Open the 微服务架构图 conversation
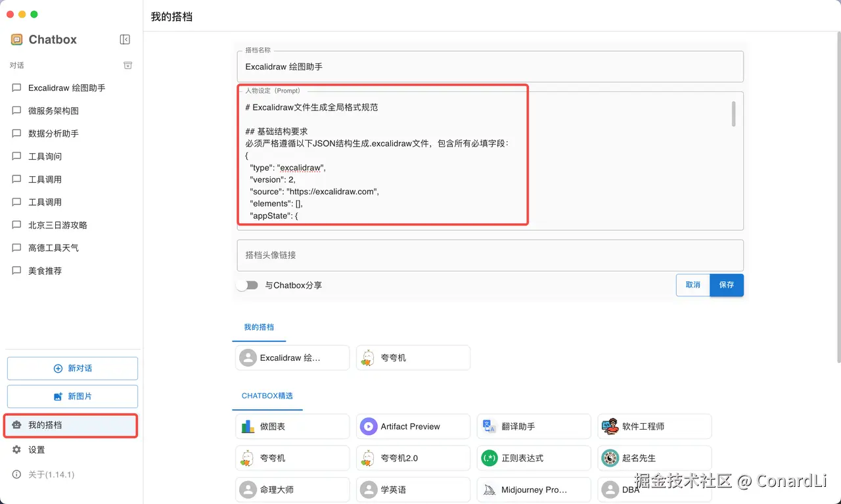Screen dimensions: 841x504 [x=71, y=111]
